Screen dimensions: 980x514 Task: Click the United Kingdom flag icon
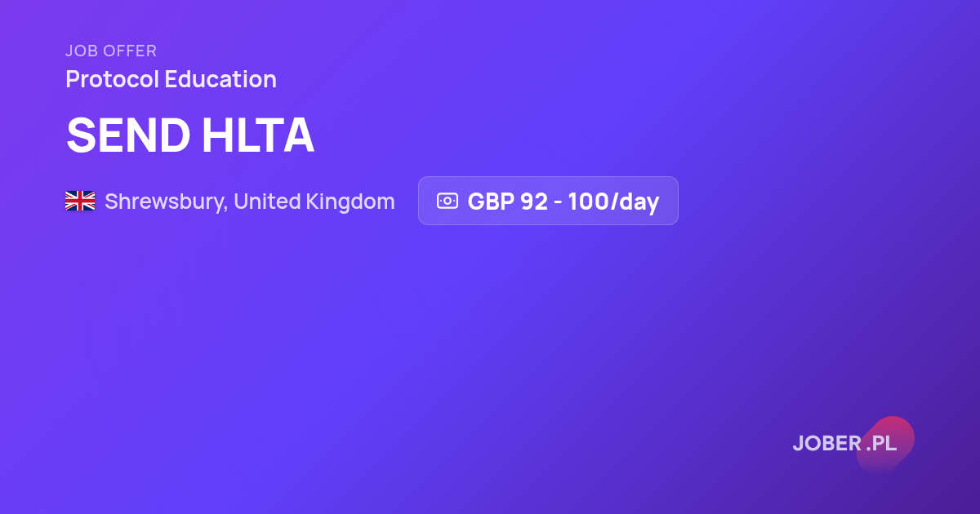[x=80, y=201]
